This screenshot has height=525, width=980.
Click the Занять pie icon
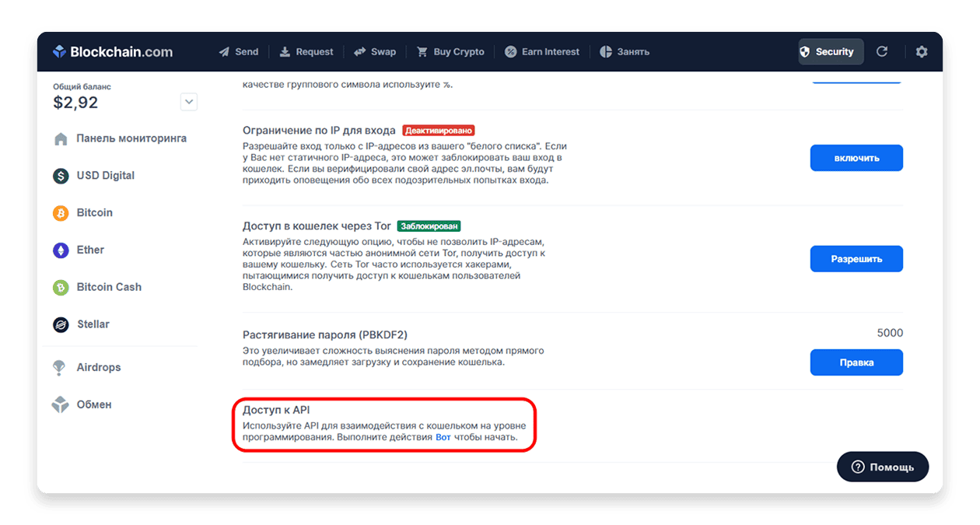click(606, 52)
